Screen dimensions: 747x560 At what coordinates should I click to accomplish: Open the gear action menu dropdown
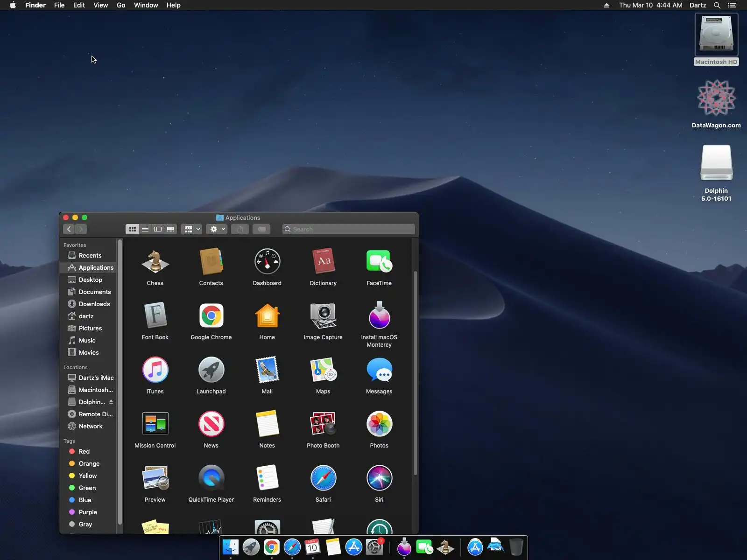point(217,229)
